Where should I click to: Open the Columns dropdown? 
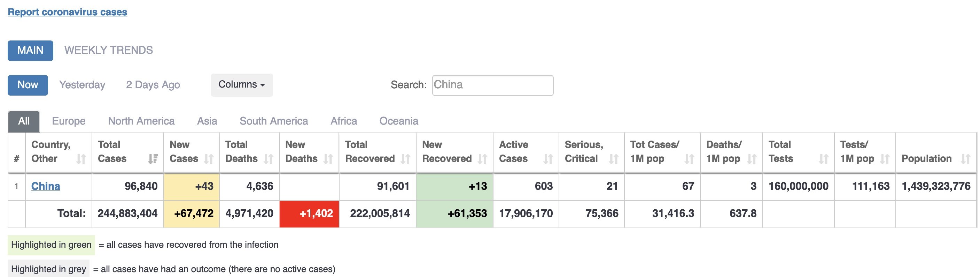pyautogui.click(x=242, y=84)
